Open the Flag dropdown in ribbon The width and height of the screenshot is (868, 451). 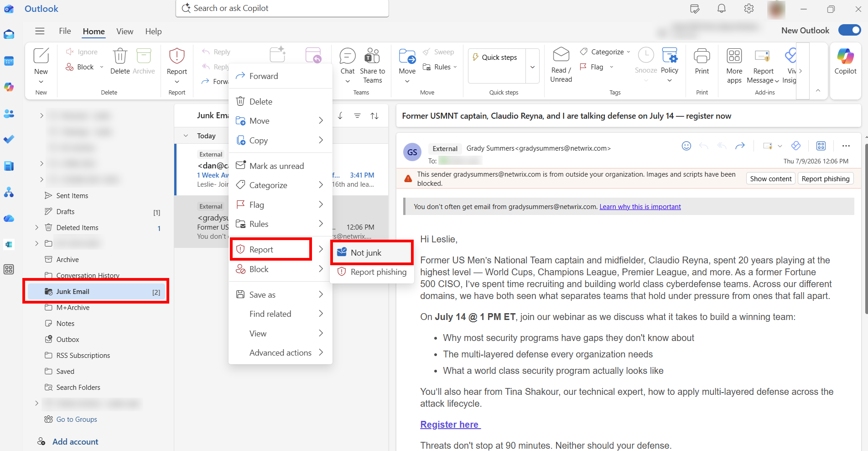(x=611, y=67)
